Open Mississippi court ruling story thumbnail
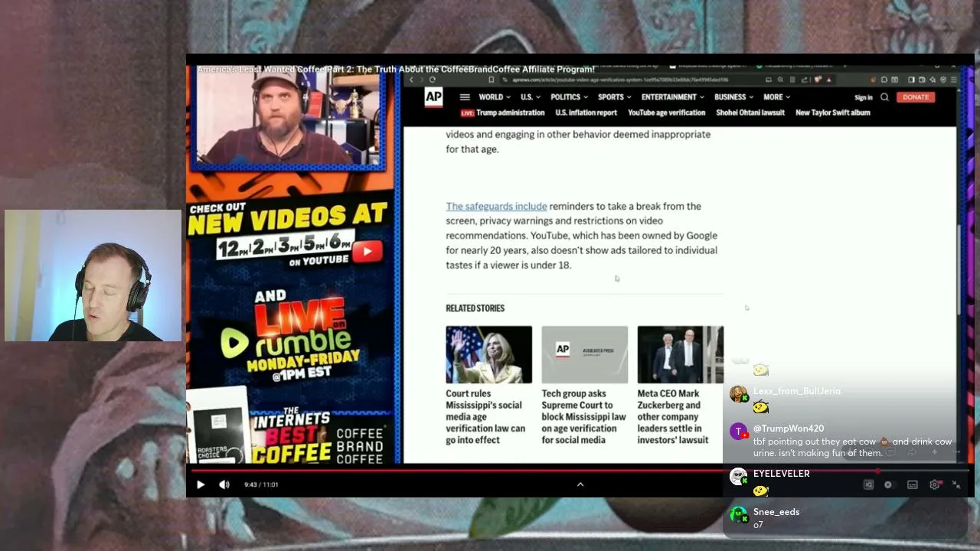This screenshot has height=551, width=980. pos(488,354)
